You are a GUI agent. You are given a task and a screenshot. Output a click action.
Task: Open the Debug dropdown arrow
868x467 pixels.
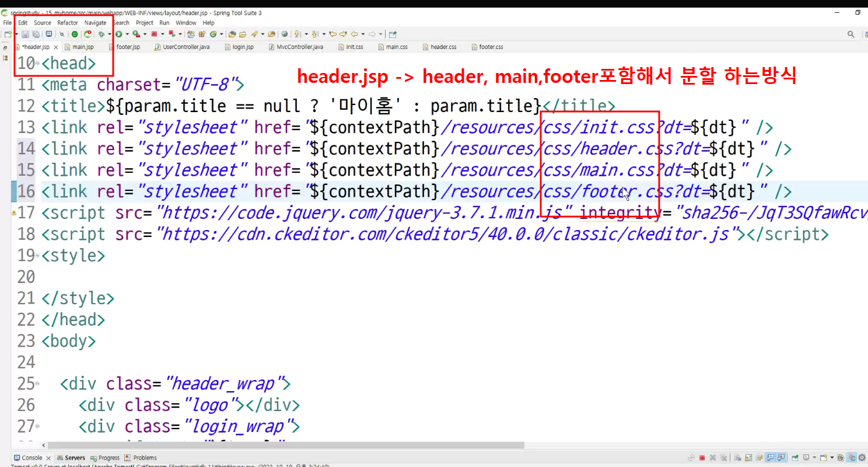(x=110, y=34)
